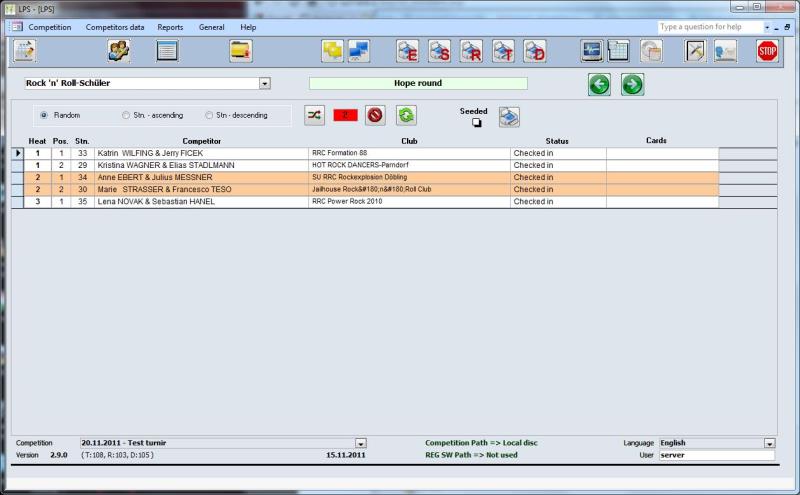Select row of Anne EBERT & Julius MESSNER
The height and width of the screenshot is (495, 800).
point(200,177)
